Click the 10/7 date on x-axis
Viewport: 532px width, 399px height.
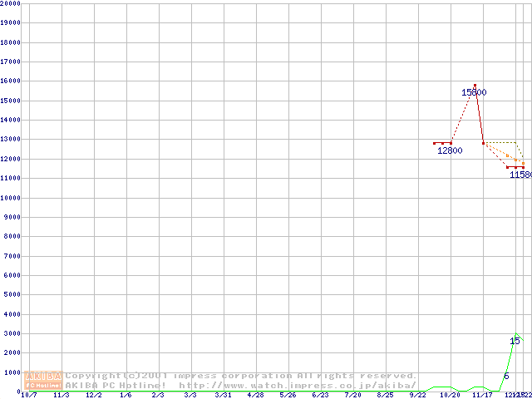click(28, 396)
